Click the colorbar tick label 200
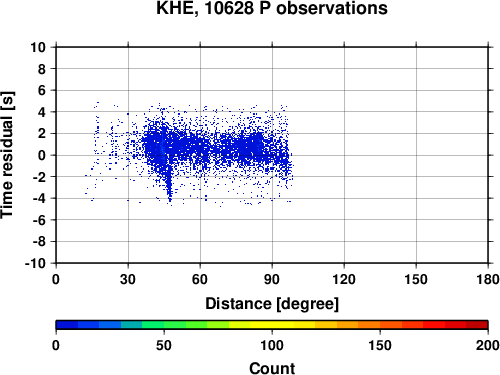 coord(487,346)
